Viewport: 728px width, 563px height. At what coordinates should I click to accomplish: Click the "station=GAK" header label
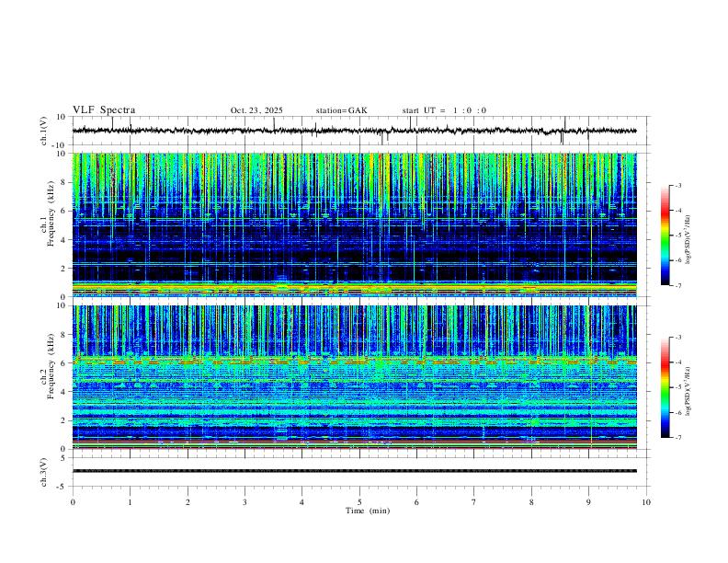point(341,110)
